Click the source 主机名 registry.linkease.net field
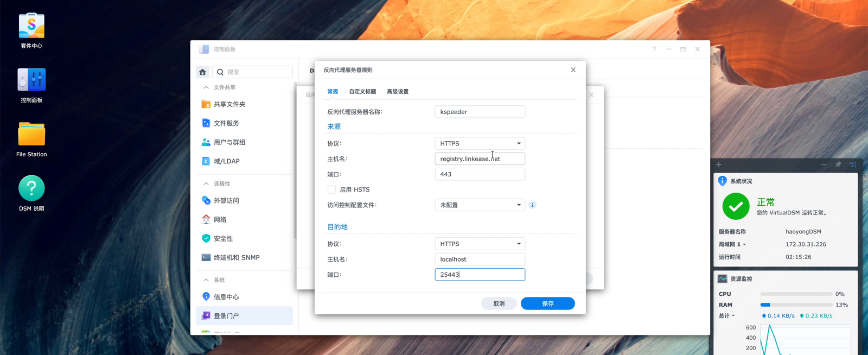This screenshot has height=355, width=868. [480, 159]
